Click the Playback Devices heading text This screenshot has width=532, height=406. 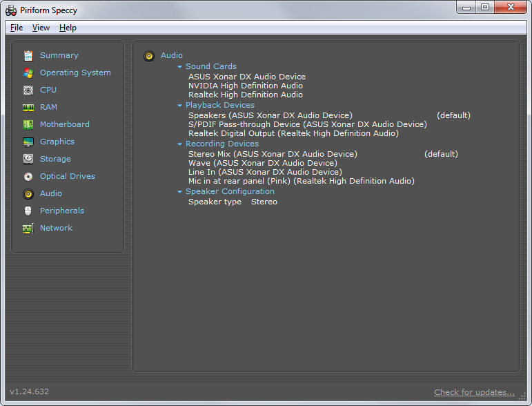[220, 105]
